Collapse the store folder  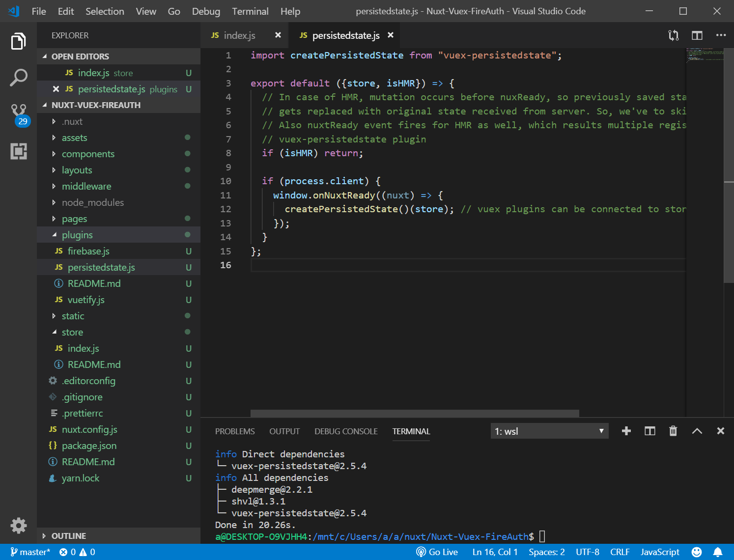[118, 332]
